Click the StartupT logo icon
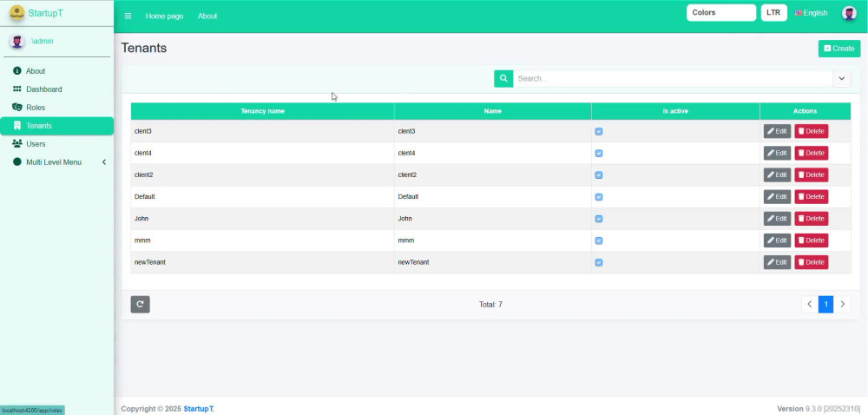 16,13
